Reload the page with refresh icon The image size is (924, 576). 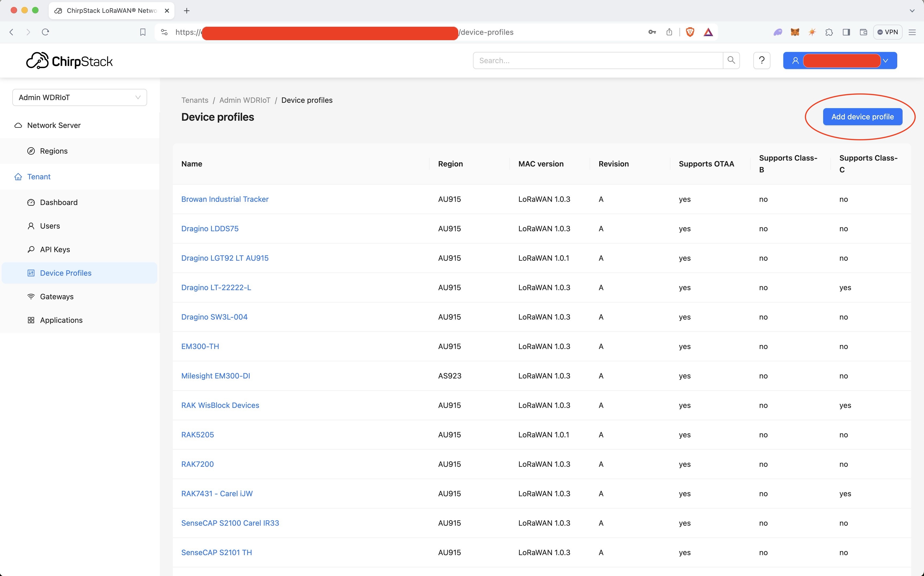45,32
